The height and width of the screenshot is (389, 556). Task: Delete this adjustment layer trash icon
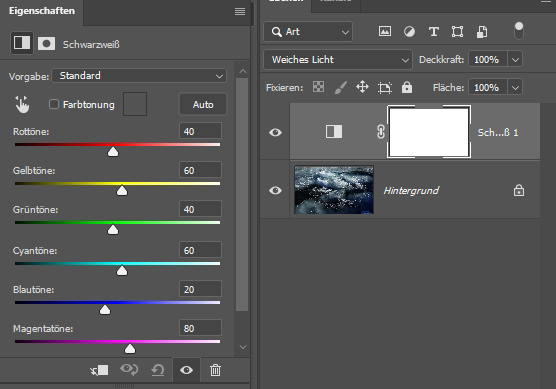click(215, 370)
